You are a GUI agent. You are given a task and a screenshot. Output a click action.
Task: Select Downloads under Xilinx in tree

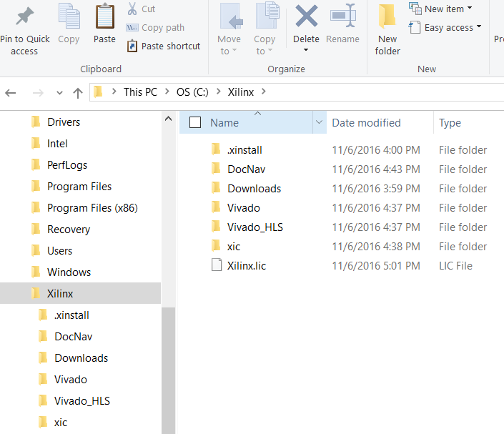[81, 358]
